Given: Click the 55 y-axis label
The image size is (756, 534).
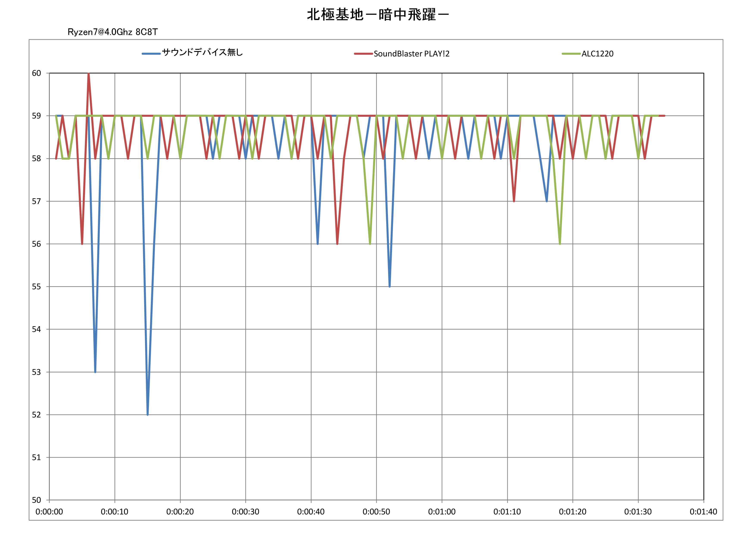Looking at the screenshot, I should point(36,286).
